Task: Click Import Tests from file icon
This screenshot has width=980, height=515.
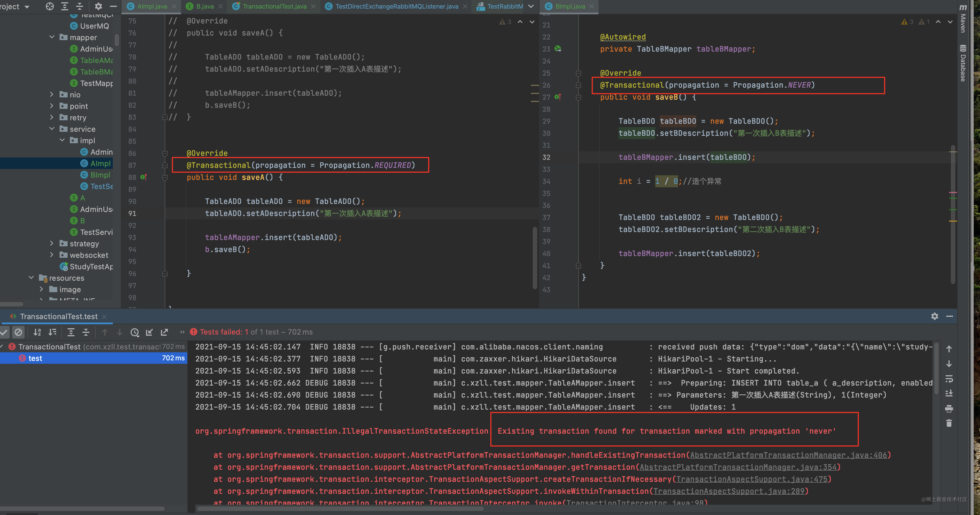Action: point(149,332)
